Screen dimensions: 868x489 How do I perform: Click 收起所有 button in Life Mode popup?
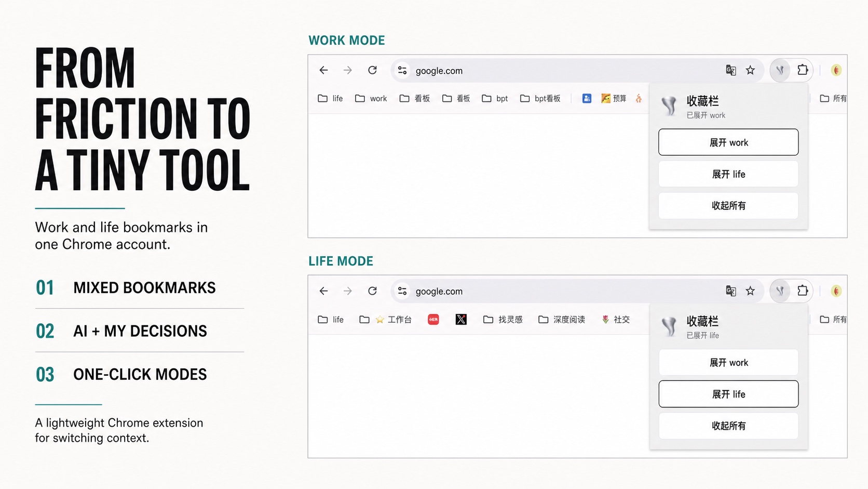click(728, 426)
